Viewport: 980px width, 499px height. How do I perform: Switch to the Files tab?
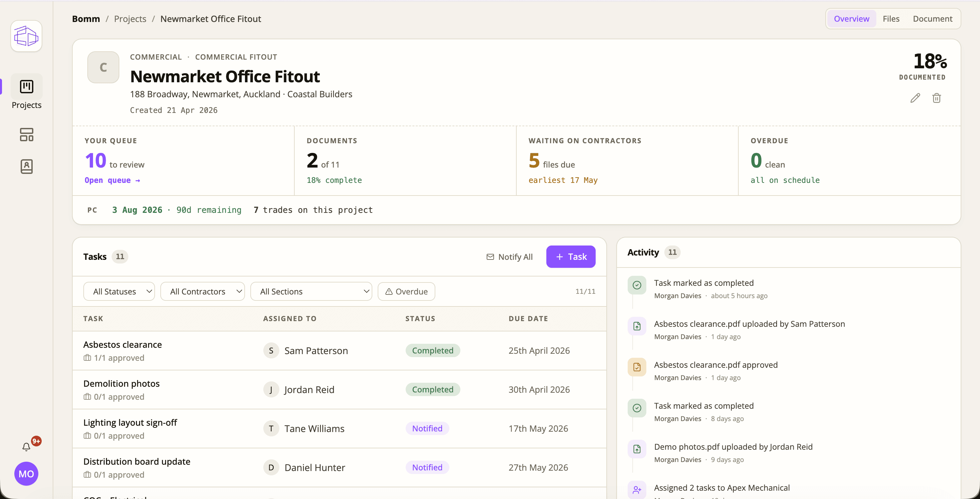[x=891, y=19]
